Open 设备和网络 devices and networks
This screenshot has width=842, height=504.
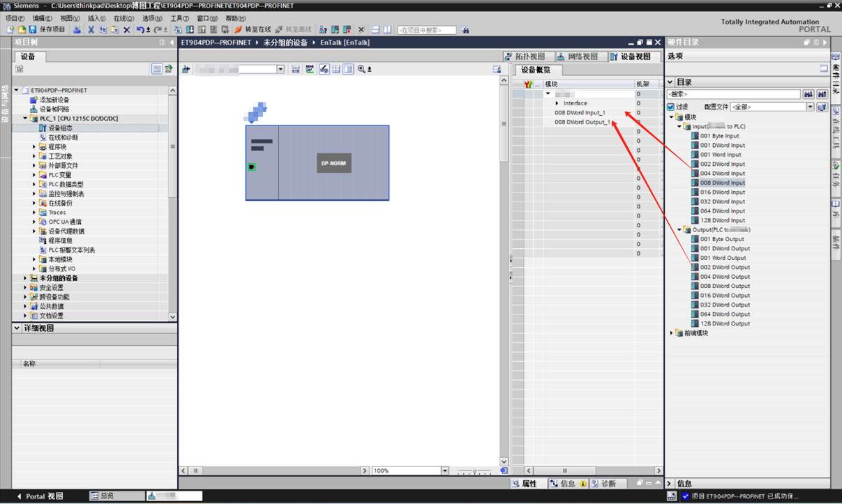coord(49,109)
